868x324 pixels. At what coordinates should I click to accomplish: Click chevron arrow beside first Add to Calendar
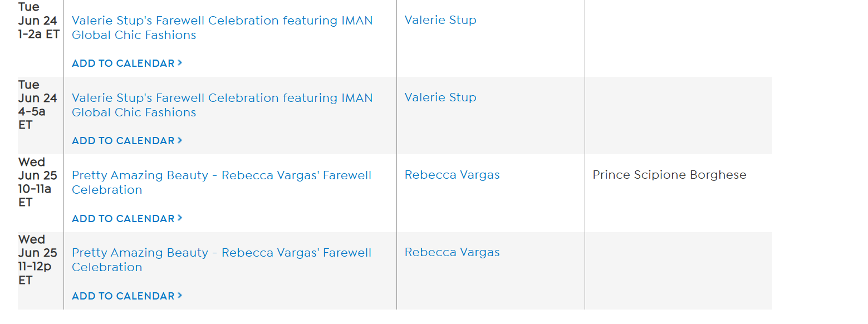pyautogui.click(x=180, y=63)
